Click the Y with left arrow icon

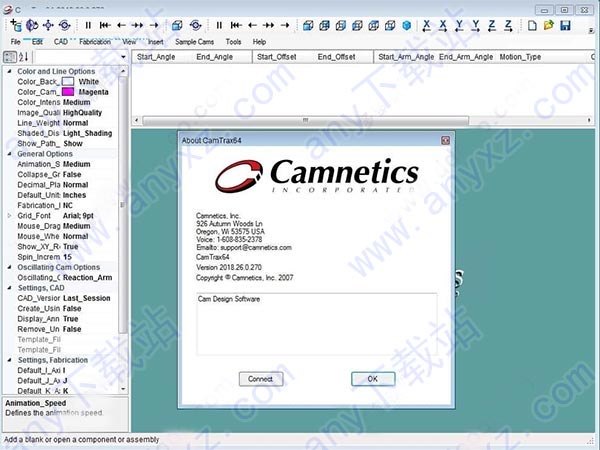click(x=459, y=26)
